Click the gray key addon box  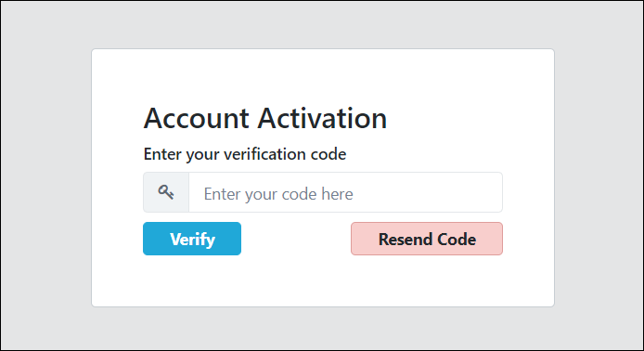166,192
